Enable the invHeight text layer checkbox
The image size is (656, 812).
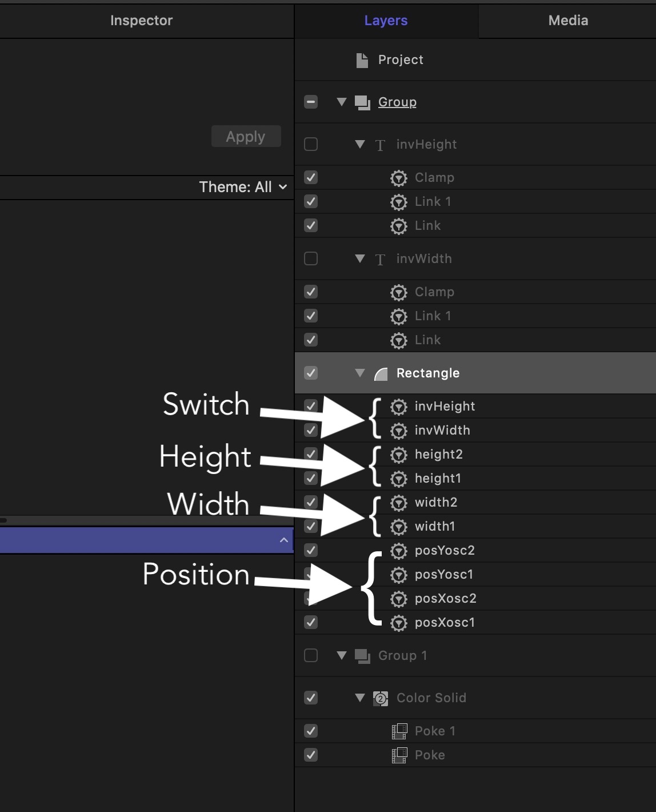[x=311, y=144]
